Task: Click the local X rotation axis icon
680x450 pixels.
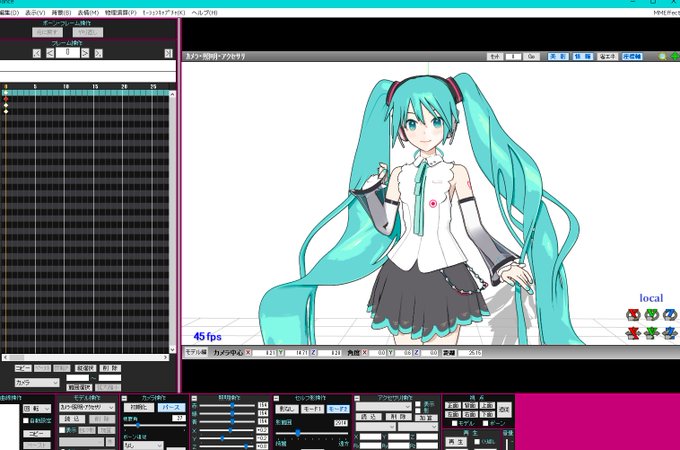Action: point(634,315)
